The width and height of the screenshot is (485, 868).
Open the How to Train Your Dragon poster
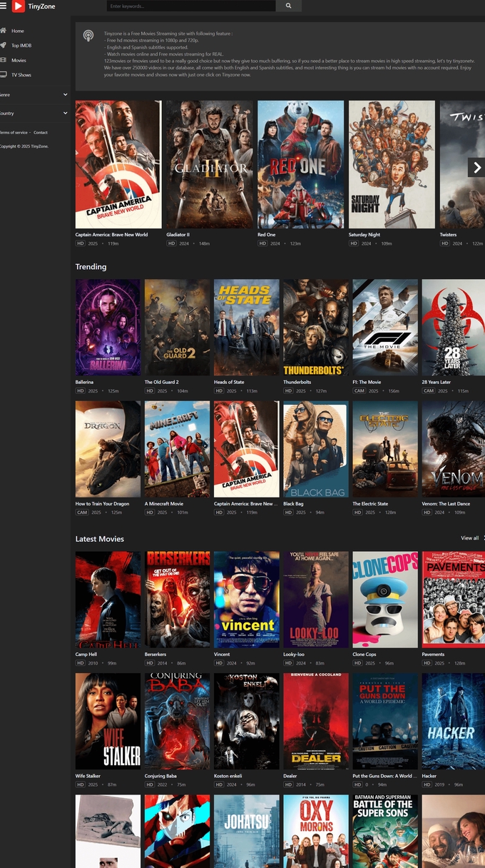108,449
